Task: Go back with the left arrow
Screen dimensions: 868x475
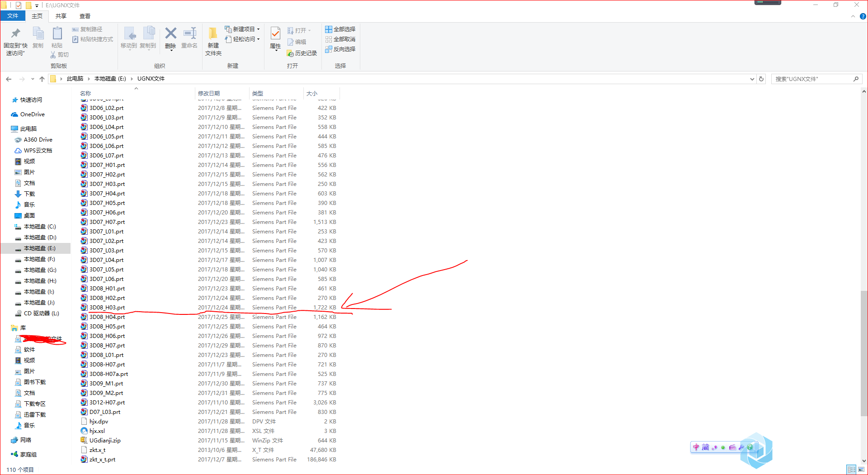Action: pos(9,79)
